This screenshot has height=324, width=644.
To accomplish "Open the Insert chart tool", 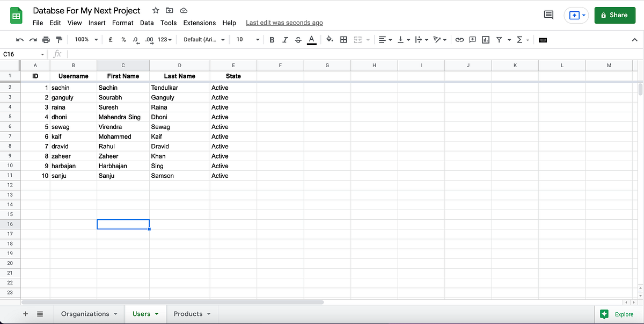I will [485, 39].
